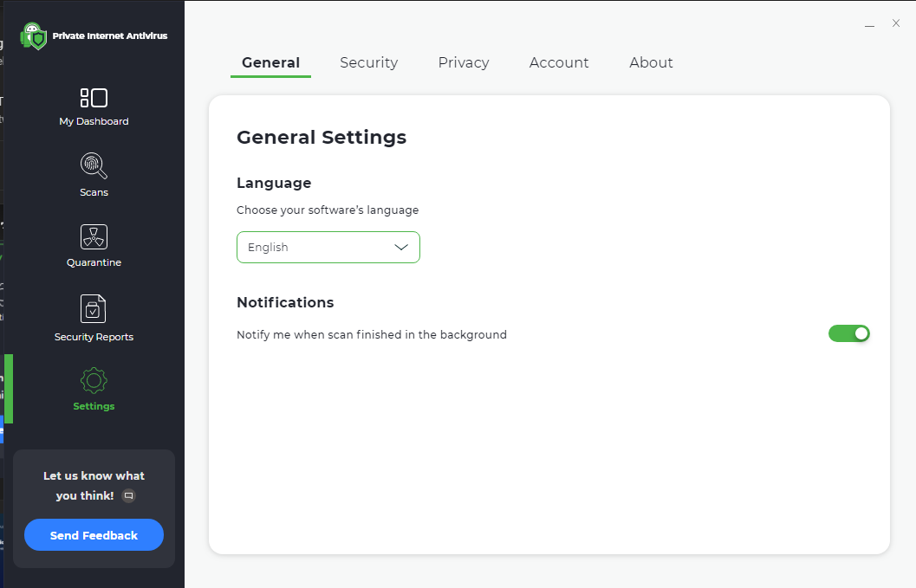Image resolution: width=916 pixels, height=588 pixels.
Task: Click the Private Internet Antivirus logo icon
Action: tap(34, 36)
